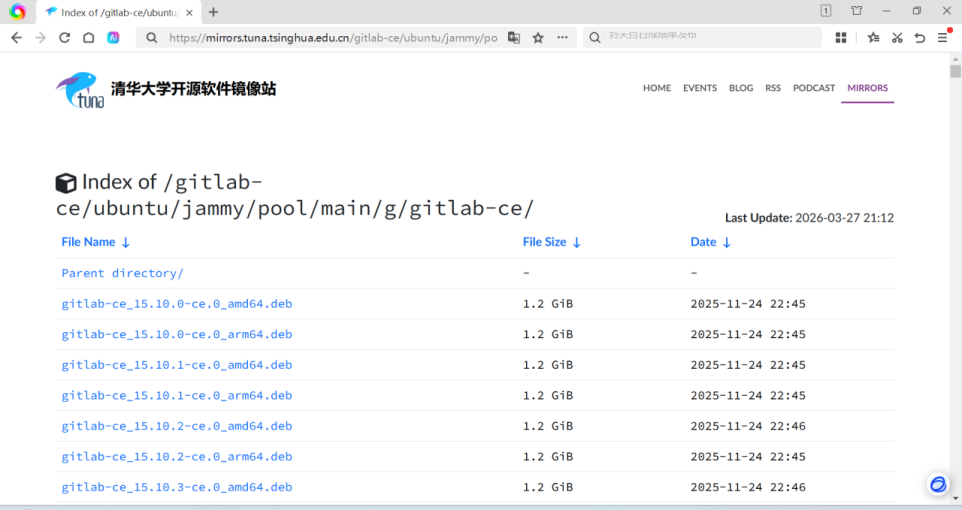Sort the list by File Size
The width and height of the screenshot is (962, 510).
tap(552, 242)
